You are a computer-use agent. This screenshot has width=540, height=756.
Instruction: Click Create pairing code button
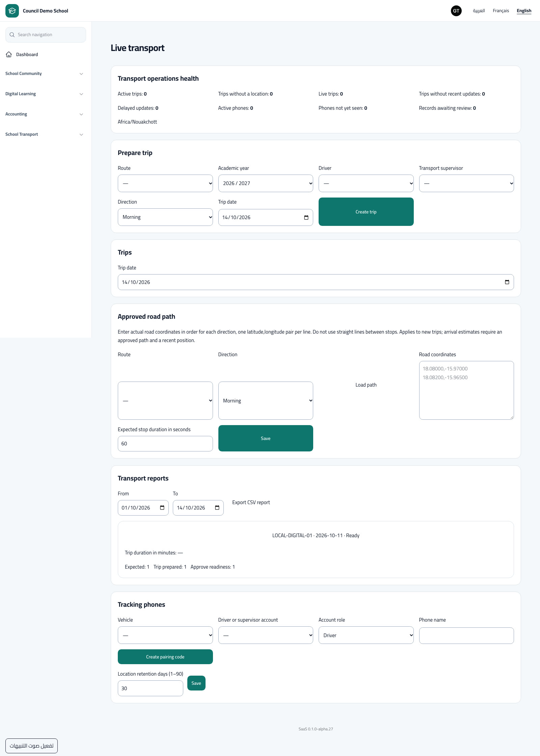click(165, 657)
